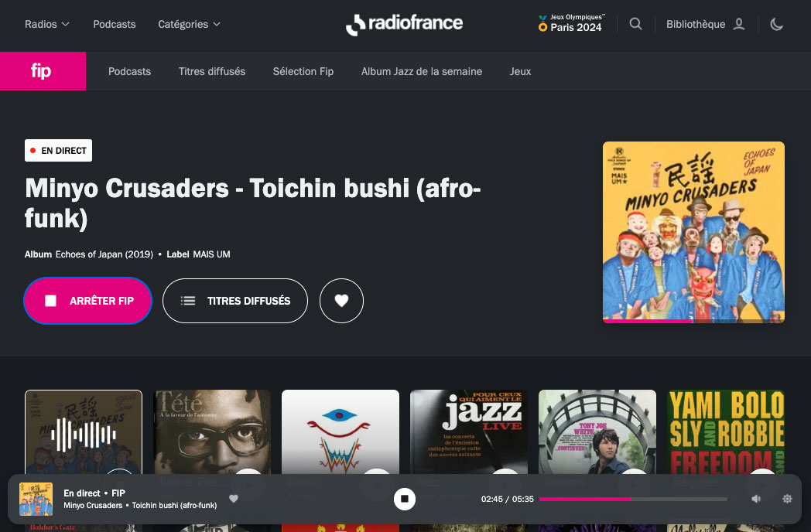Open Bibliothèque user account
Image resolution: width=811 pixels, height=532 pixels.
[706, 24]
